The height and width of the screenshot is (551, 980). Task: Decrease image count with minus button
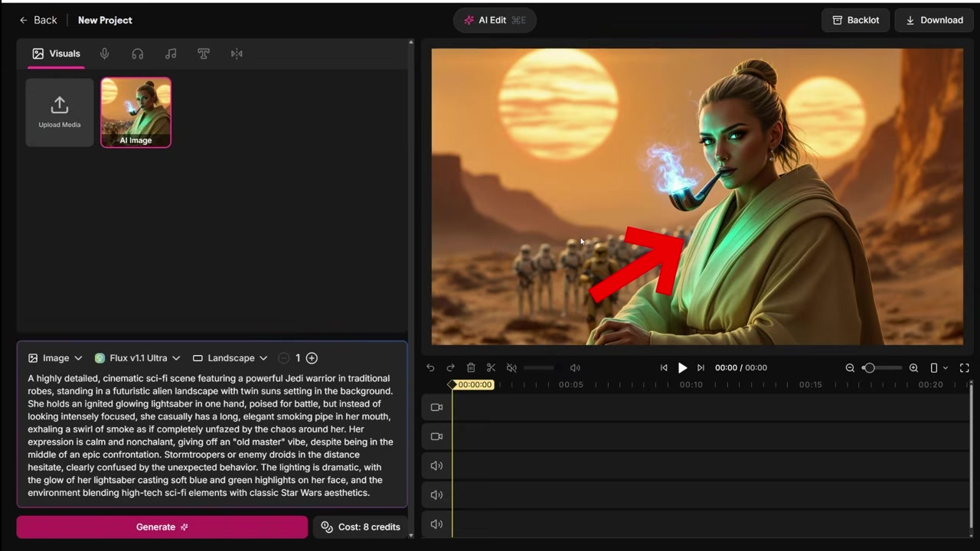click(284, 358)
